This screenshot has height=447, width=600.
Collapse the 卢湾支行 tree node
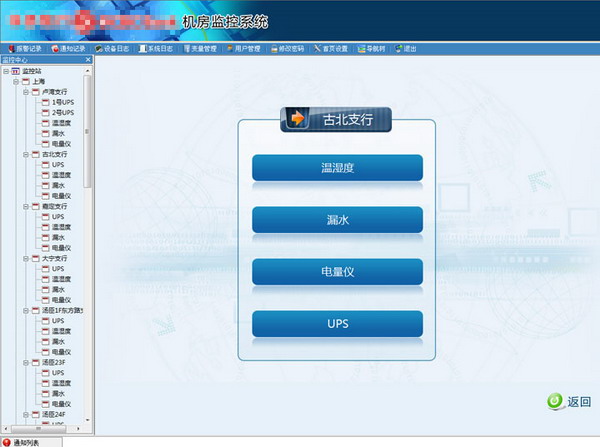coord(25,92)
